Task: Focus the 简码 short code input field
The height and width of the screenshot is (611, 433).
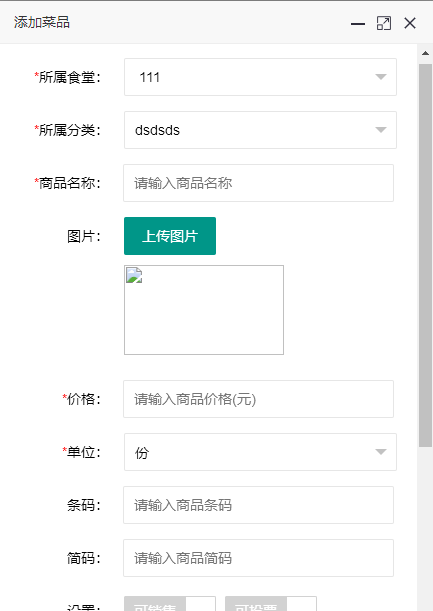Action: (x=258, y=558)
